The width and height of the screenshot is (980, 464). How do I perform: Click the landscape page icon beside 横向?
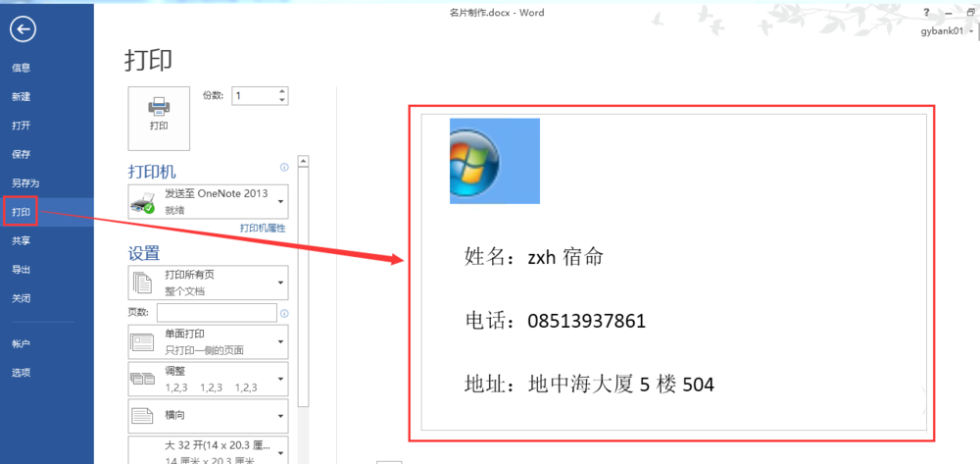coord(142,415)
